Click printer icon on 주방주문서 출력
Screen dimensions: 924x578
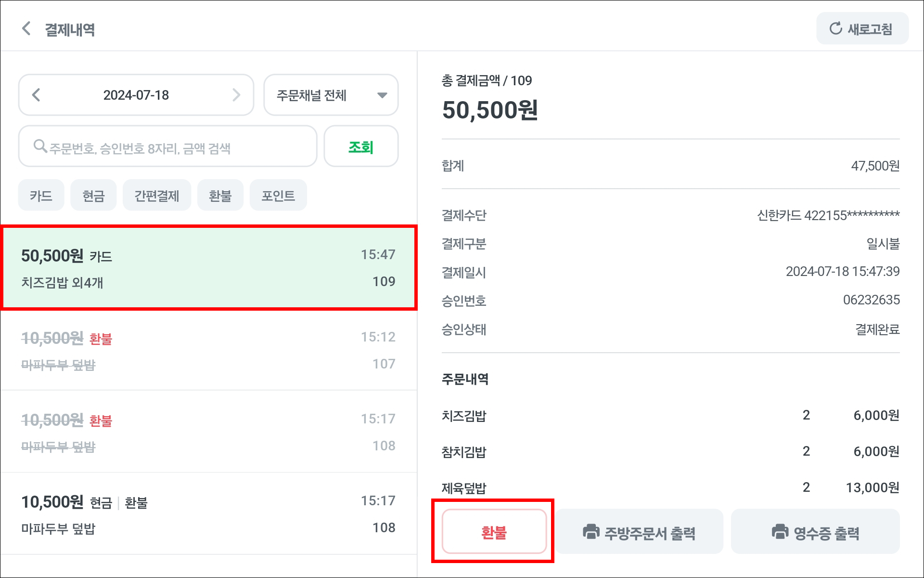click(591, 532)
